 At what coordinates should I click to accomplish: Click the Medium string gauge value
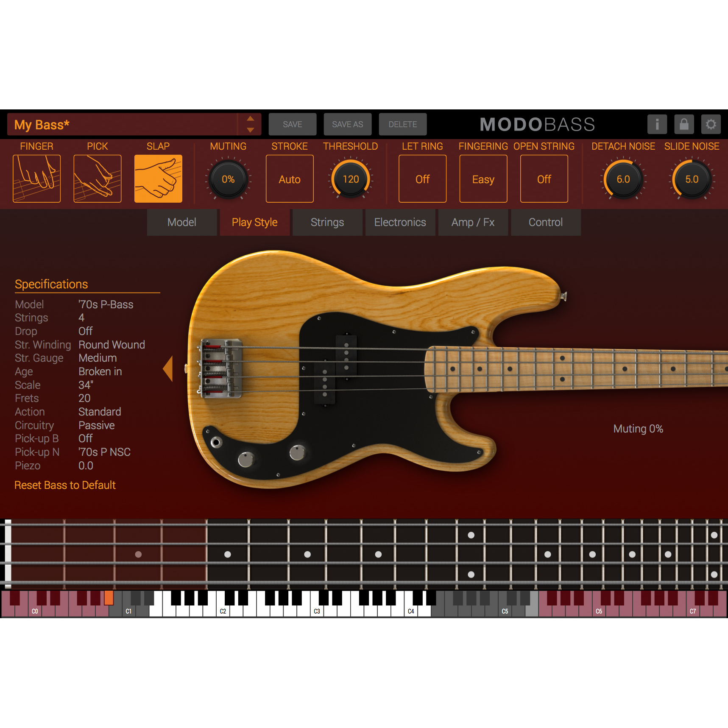[98, 358]
